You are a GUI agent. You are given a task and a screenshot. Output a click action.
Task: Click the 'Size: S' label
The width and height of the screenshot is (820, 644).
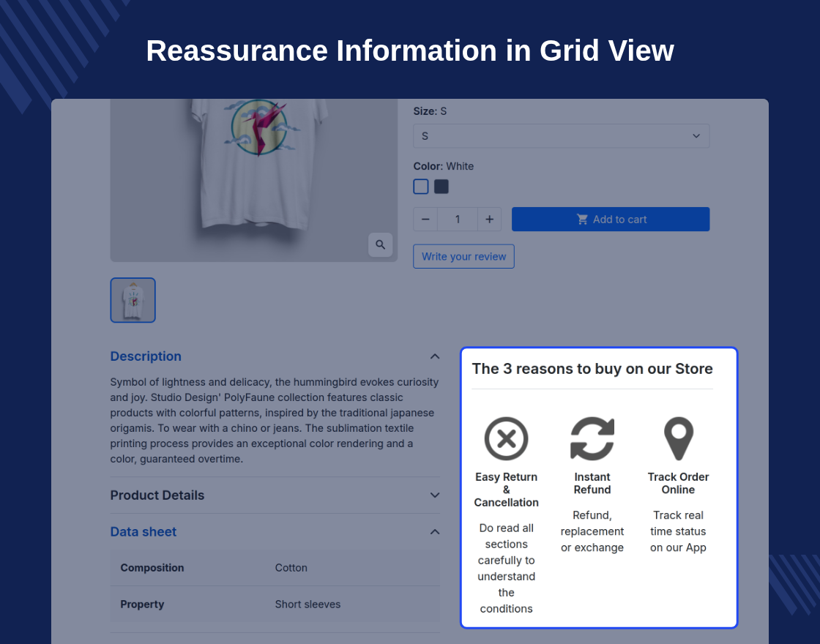430,111
